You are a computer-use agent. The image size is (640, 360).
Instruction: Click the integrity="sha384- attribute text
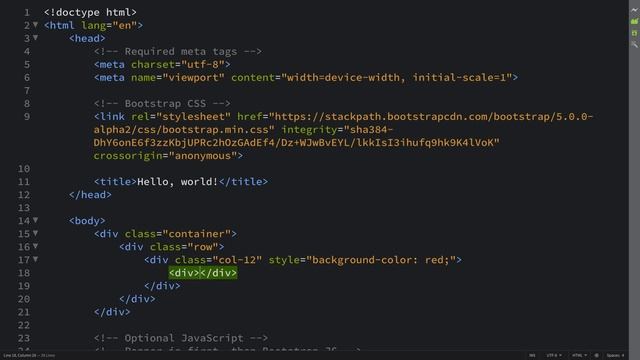(x=337, y=130)
